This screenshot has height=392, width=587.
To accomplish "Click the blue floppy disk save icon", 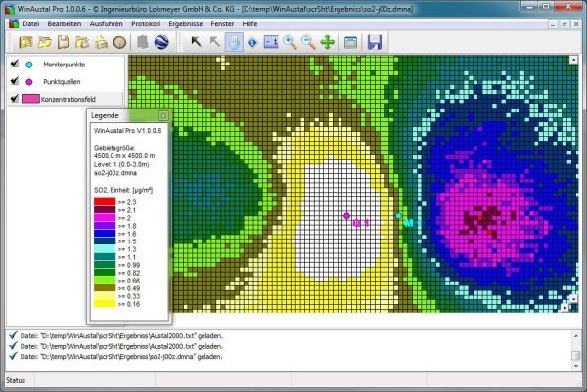I will [374, 42].
